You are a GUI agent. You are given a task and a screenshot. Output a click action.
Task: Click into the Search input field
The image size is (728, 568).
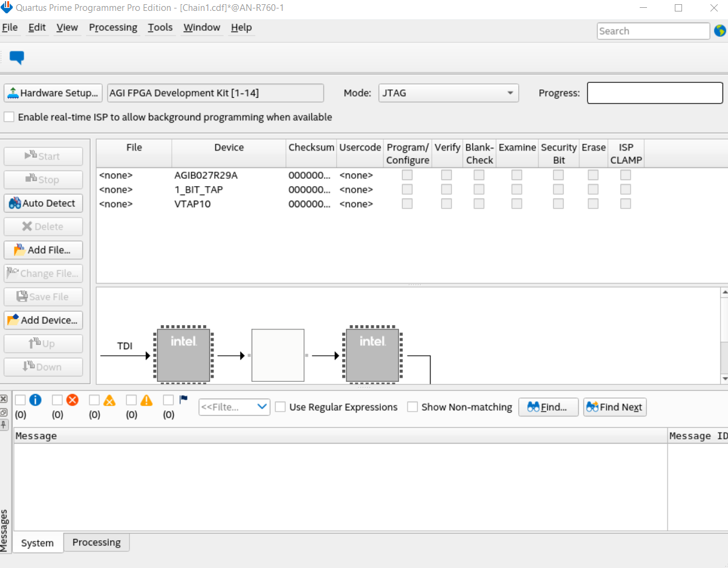click(x=653, y=31)
